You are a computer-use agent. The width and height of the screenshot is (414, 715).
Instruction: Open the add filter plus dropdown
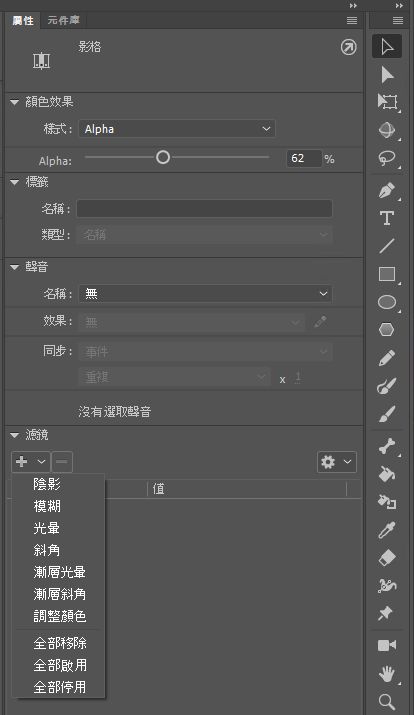[x=30, y=462]
